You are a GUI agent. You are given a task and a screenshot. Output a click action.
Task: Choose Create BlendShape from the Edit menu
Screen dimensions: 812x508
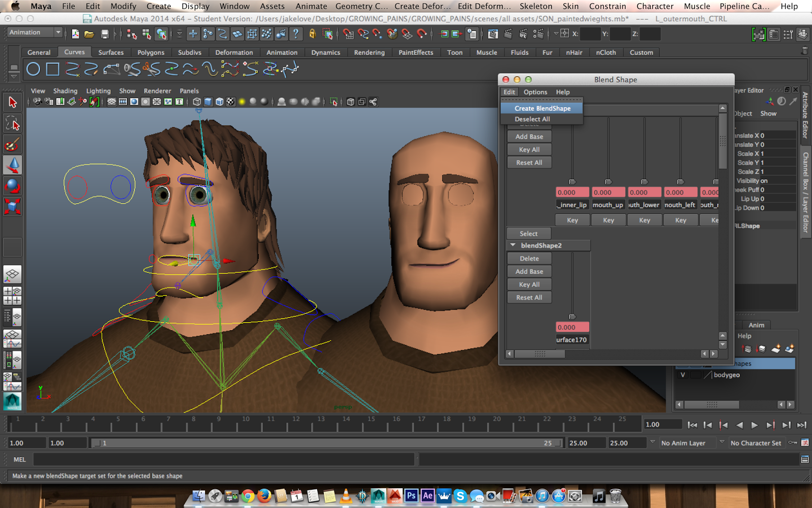(542, 108)
